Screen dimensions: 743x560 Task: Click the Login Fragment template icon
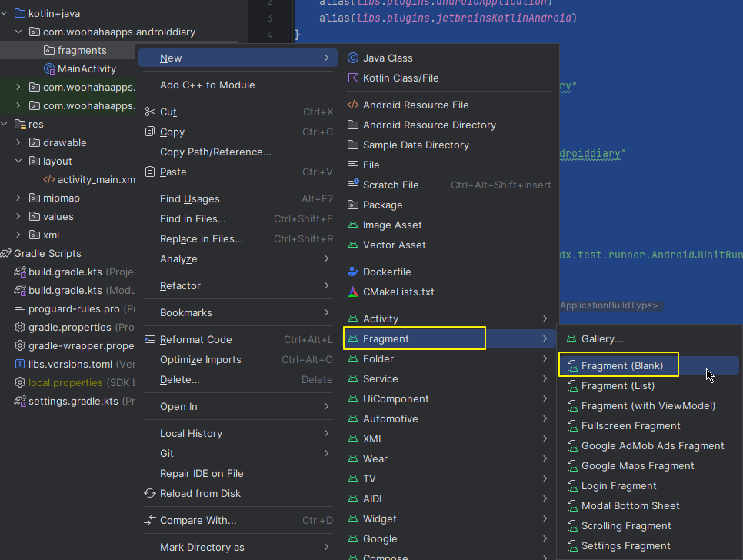[x=572, y=485]
